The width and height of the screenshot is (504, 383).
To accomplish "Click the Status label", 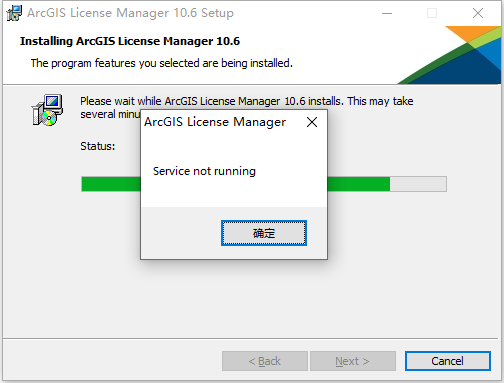I will (x=97, y=146).
